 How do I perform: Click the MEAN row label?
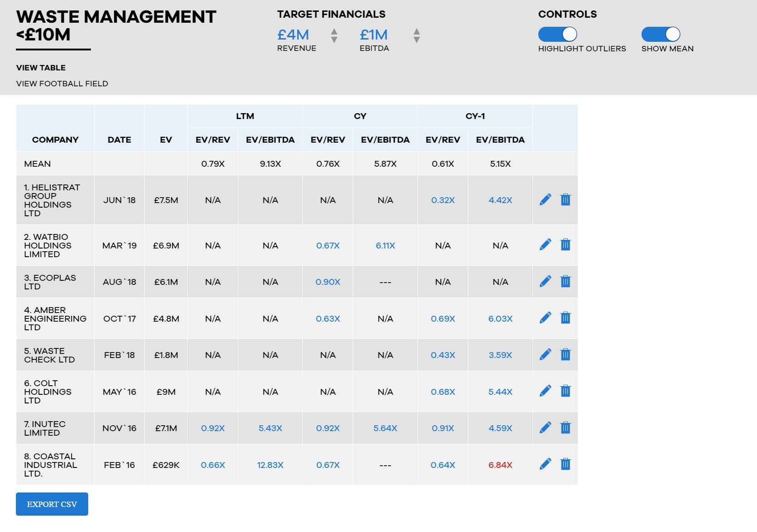[37, 164]
